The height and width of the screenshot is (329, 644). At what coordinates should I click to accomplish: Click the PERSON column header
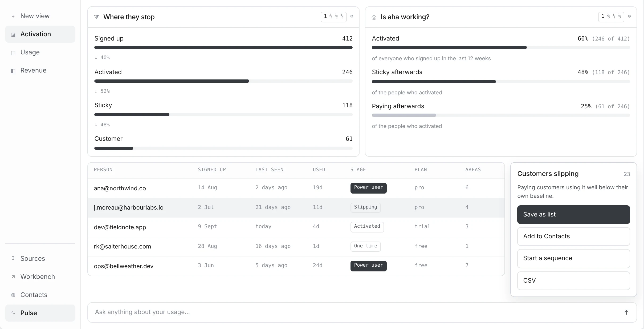click(x=103, y=170)
